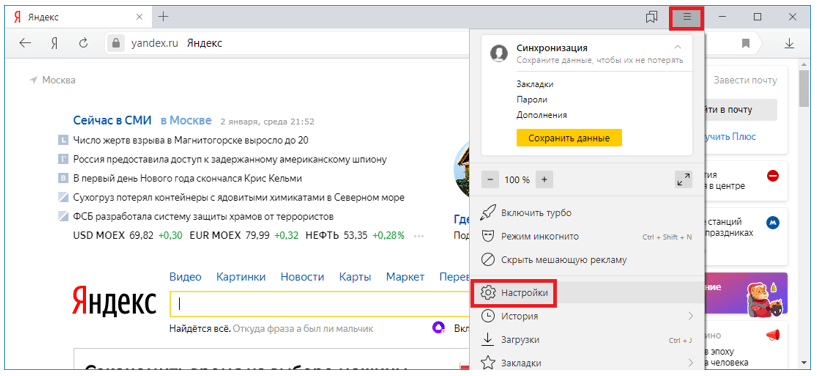
Task: Open Загрузки from the menu
Action: (x=587, y=340)
